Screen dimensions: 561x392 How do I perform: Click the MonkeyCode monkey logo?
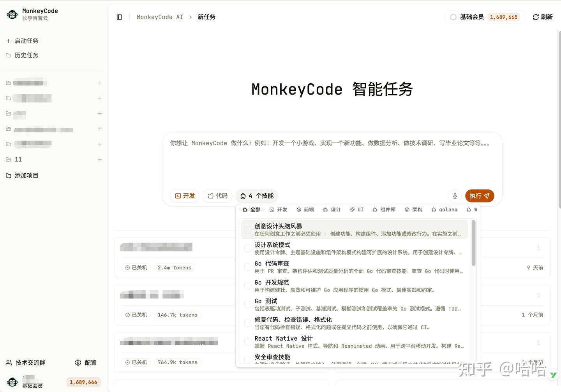[x=12, y=15]
